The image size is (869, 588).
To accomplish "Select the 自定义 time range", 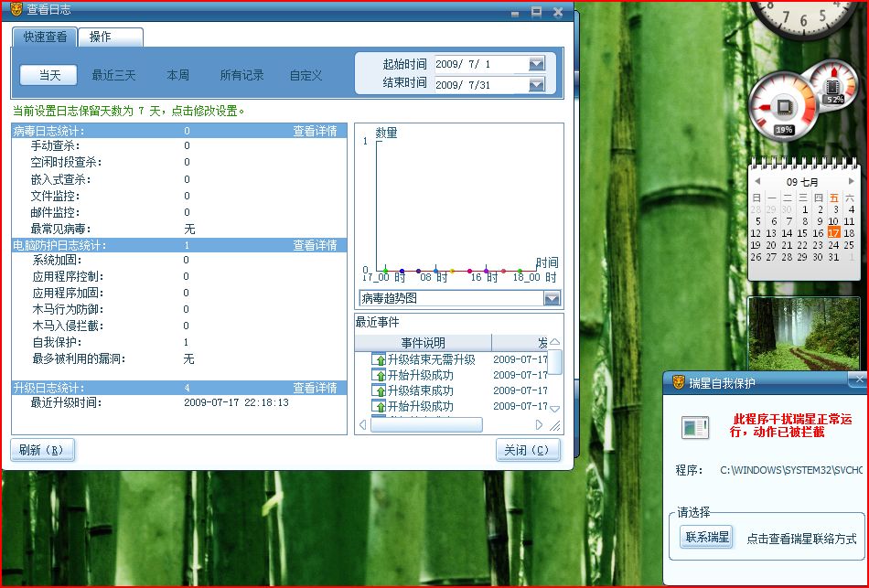I will (x=306, y=75).
